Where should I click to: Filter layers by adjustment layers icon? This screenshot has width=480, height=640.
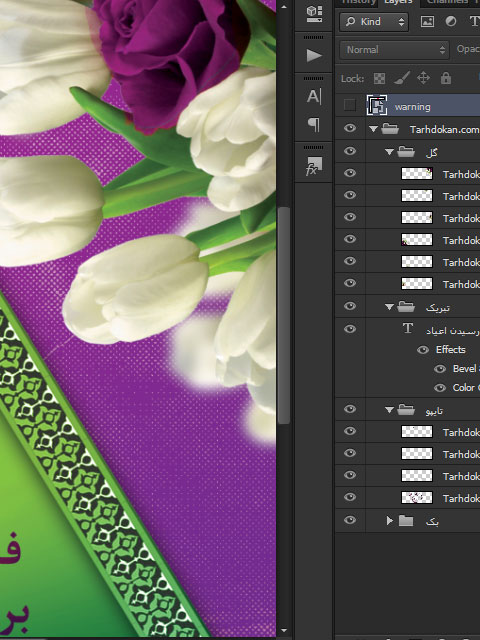click(x=451, y=21)
